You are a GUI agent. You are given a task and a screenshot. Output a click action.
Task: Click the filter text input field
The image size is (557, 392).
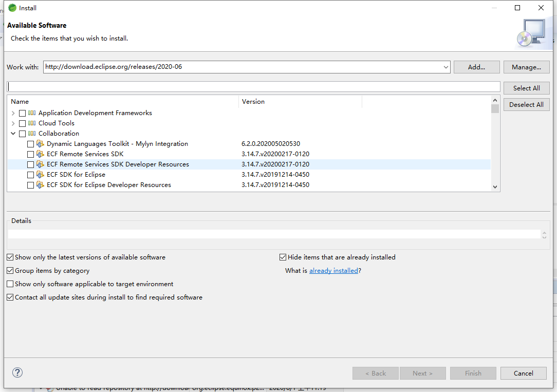254,87
